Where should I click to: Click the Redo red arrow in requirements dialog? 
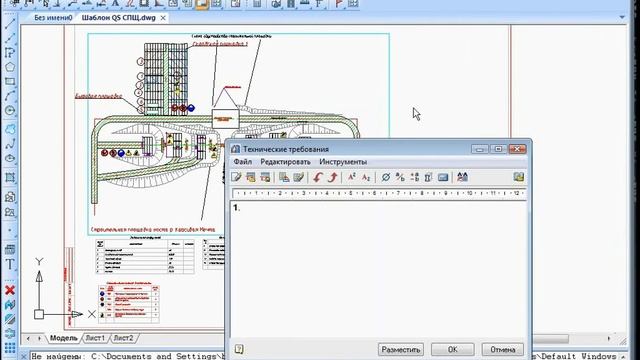click(333, 177)
